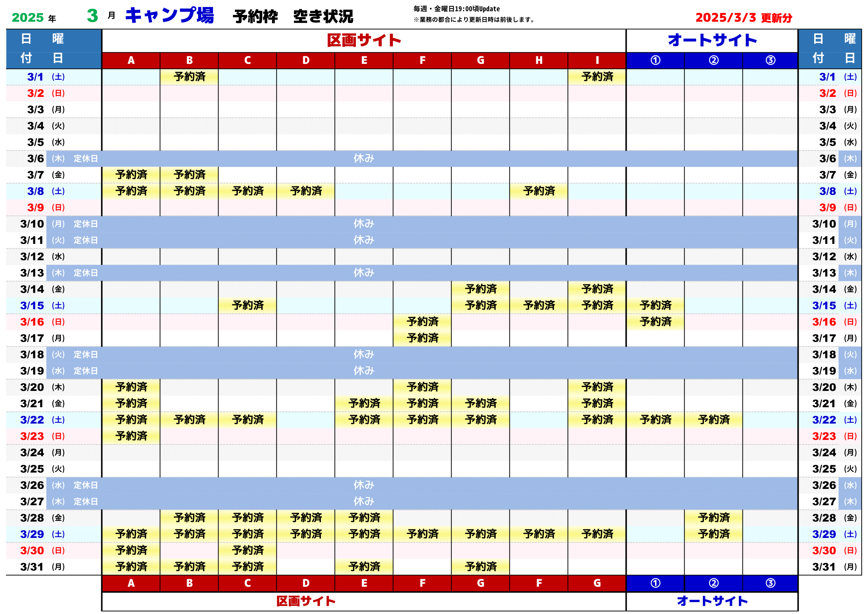Viewport: 868px width, 614px height.
Task: Click 予約済 cell for 3/20 site I
Action: 597,387
